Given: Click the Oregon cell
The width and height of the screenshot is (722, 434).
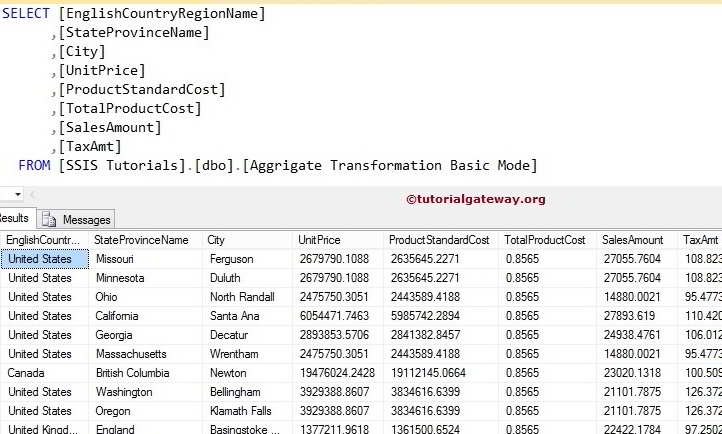Looking at the screenshot, I should pyautogui.click(x=145, y=411).
